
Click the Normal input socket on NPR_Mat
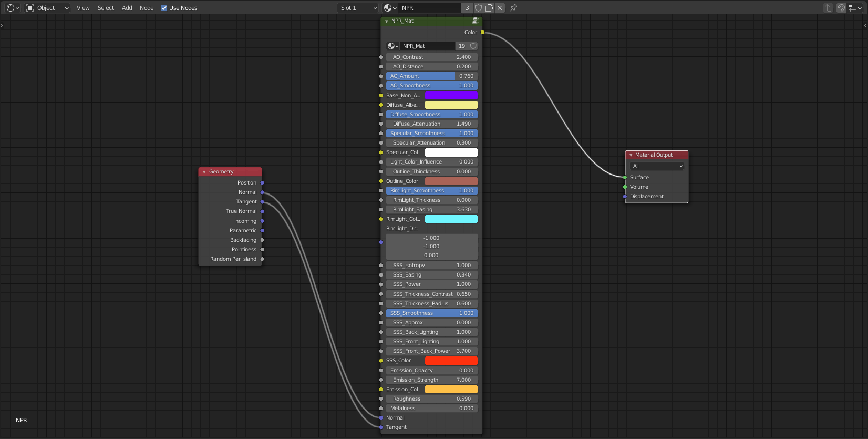tap(381, 418)
